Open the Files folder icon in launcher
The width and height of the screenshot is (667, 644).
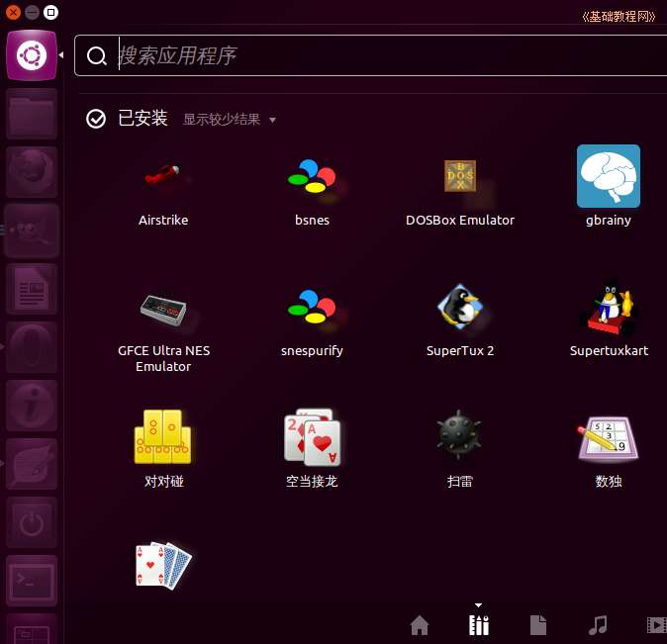(32, 114)
